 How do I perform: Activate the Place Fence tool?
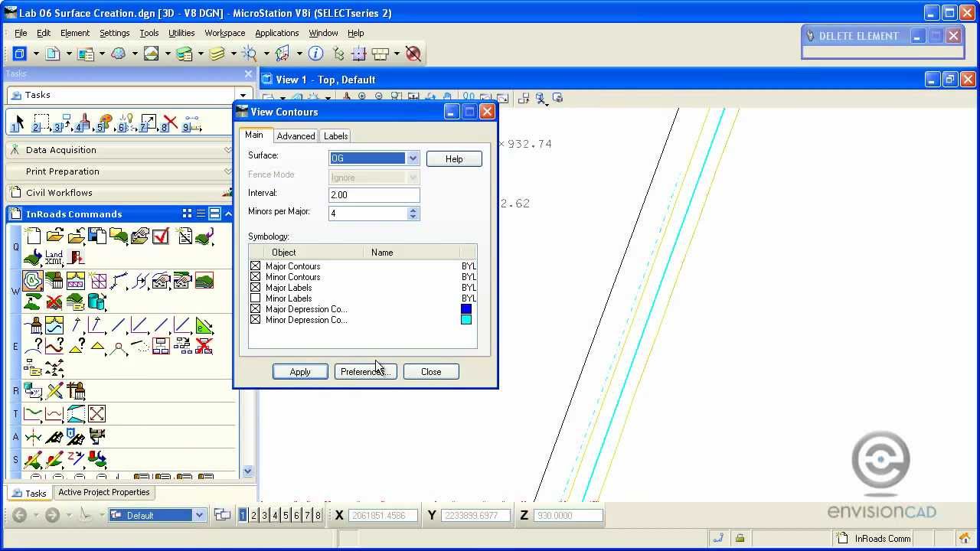pyautogui.click(x=41, y=122)
